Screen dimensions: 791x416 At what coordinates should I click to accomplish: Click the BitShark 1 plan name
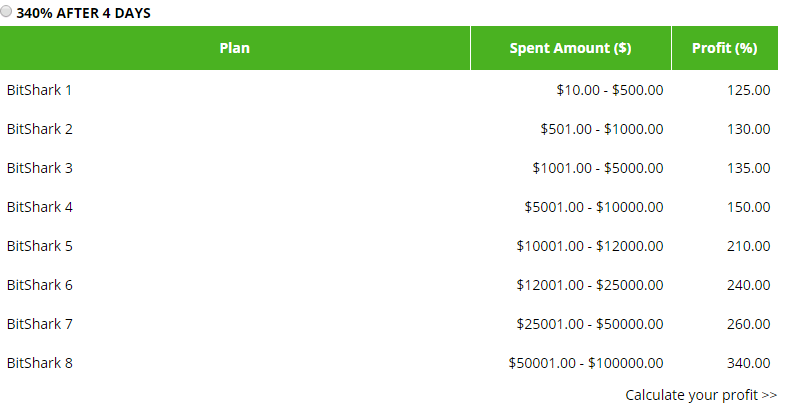pos(40,90)
